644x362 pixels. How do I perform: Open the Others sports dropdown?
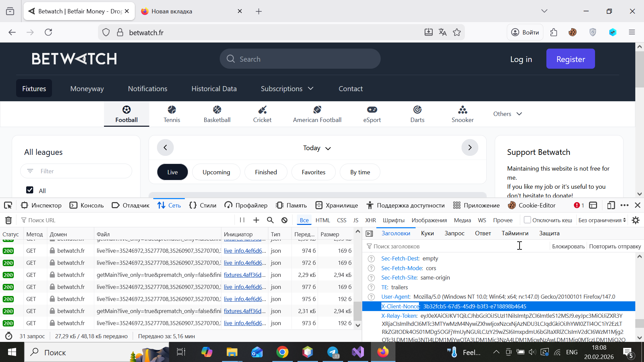coord(507,114)
